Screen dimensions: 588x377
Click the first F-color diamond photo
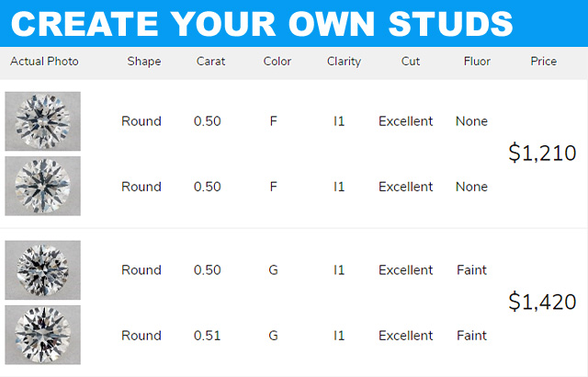click(42, 121)
